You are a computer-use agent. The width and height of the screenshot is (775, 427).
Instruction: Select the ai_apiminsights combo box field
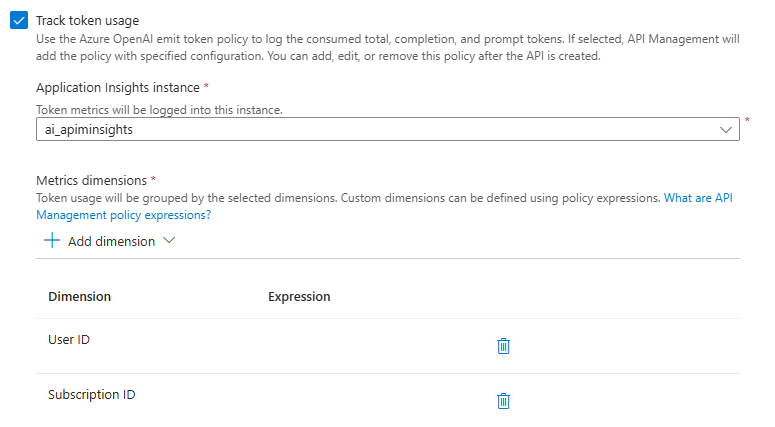(x=388, y=129)
